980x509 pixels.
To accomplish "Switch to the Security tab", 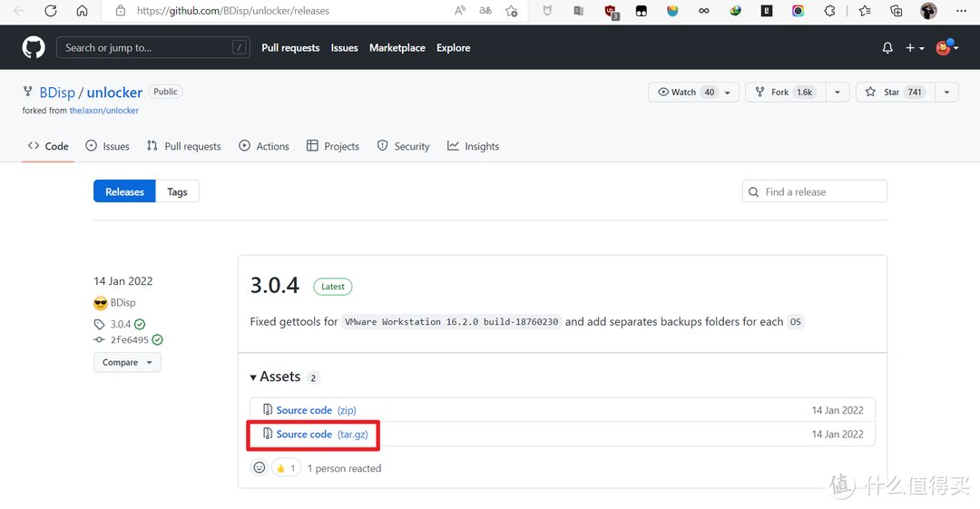I will coord(403,146).
